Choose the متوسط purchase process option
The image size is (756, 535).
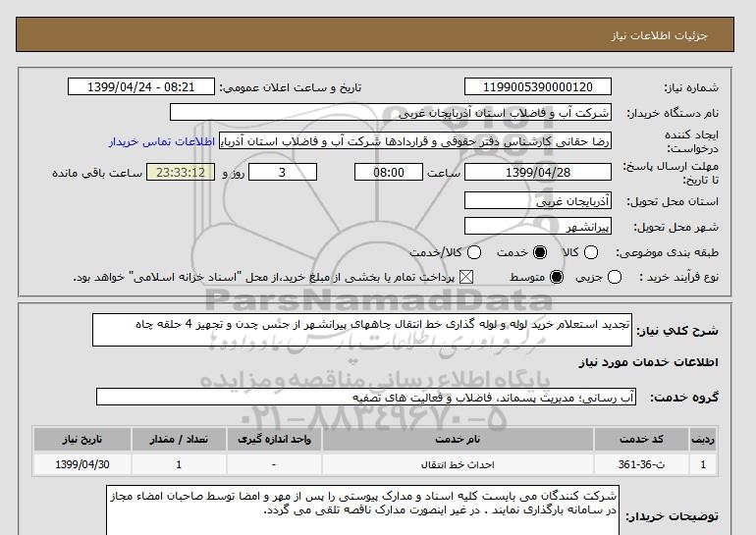[x=557, y=277]
